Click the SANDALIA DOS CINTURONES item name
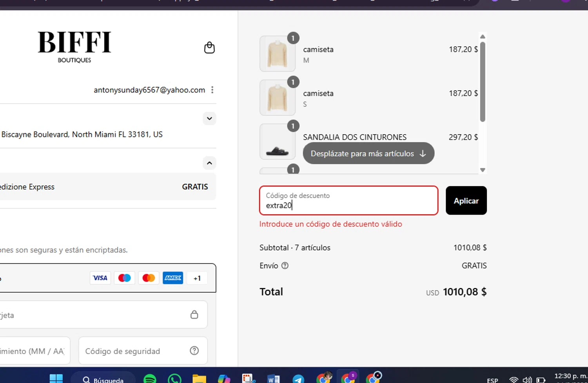Image resolution: width=588 pixels, height=383 pixels. 355,137
